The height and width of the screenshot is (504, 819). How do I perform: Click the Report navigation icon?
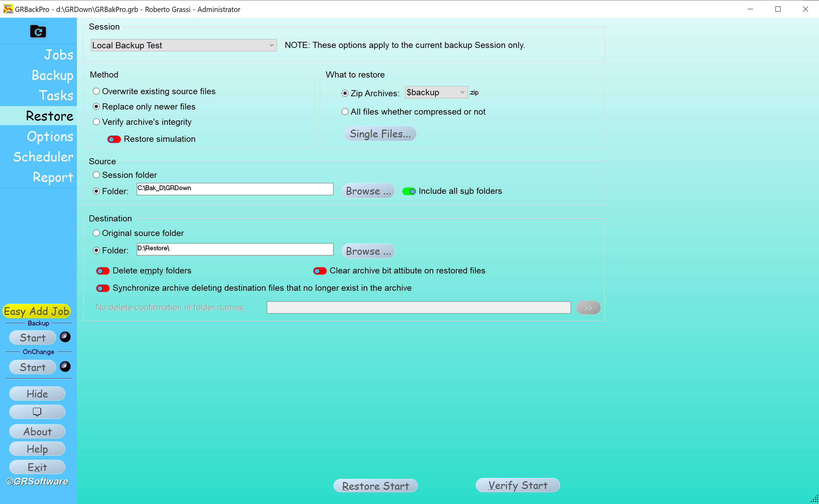click(53, 177)
